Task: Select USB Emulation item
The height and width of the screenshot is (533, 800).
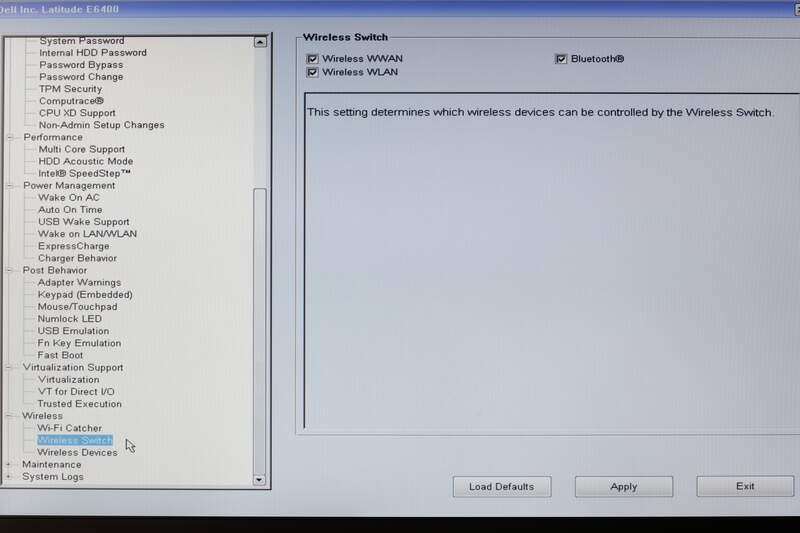Action: point(73,331)
